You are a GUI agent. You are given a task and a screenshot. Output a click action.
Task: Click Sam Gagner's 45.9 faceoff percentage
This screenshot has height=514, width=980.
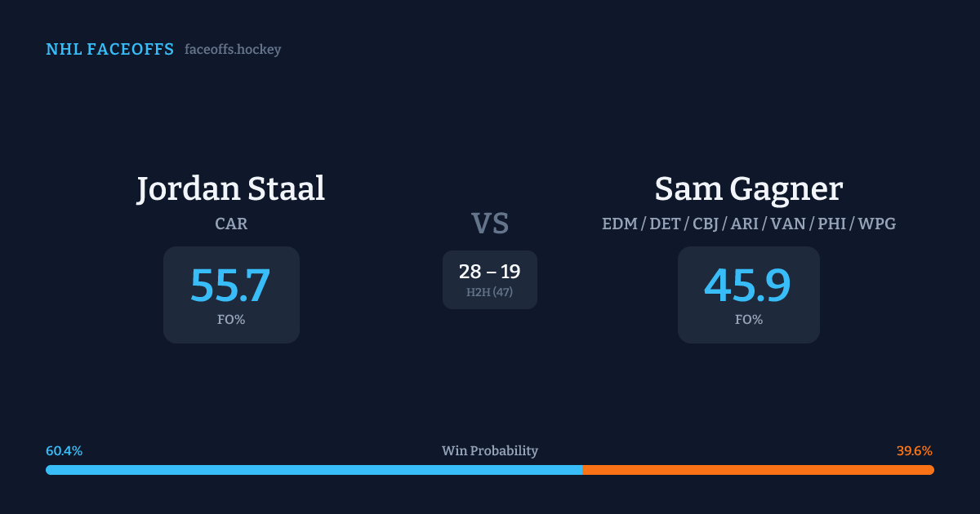coord(748,286)
